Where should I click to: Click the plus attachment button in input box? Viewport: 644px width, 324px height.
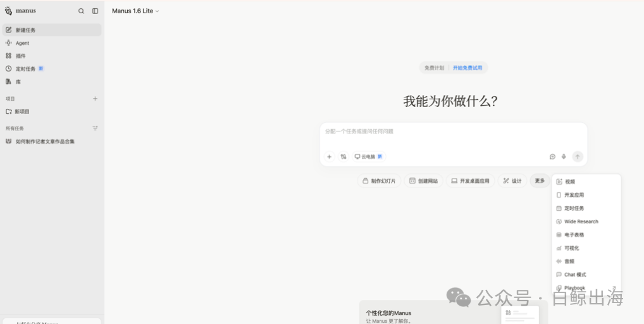click(x=329, y=156)
